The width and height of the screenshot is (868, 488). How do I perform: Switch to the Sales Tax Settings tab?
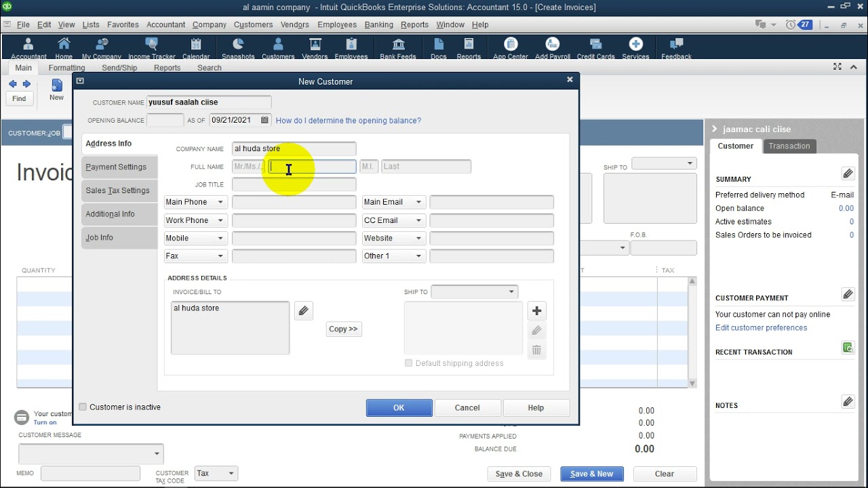pos(118,190)
